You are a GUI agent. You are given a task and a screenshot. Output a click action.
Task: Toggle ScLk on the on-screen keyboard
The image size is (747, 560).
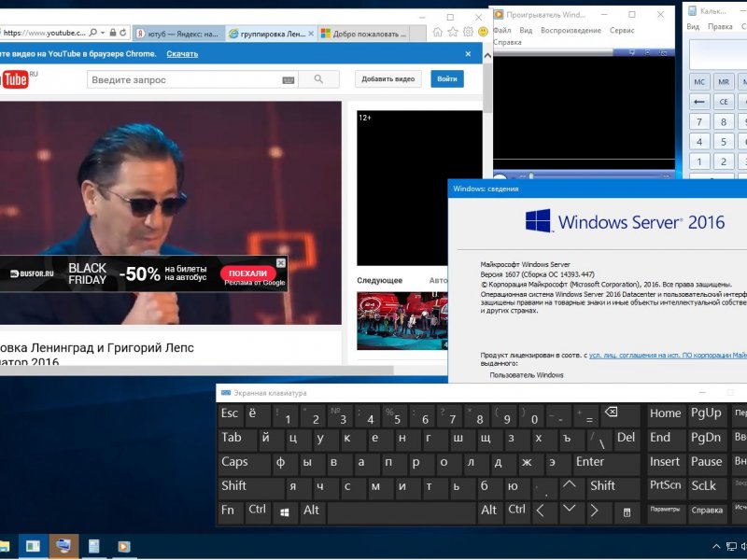coord(707,487)
